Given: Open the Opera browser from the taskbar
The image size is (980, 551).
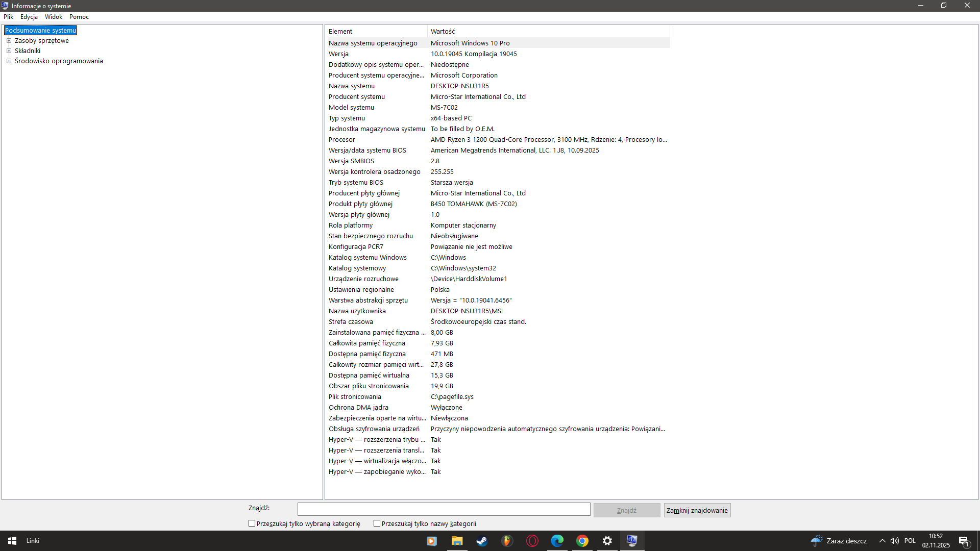Looking at the screenshot, I should pos(532,541).
